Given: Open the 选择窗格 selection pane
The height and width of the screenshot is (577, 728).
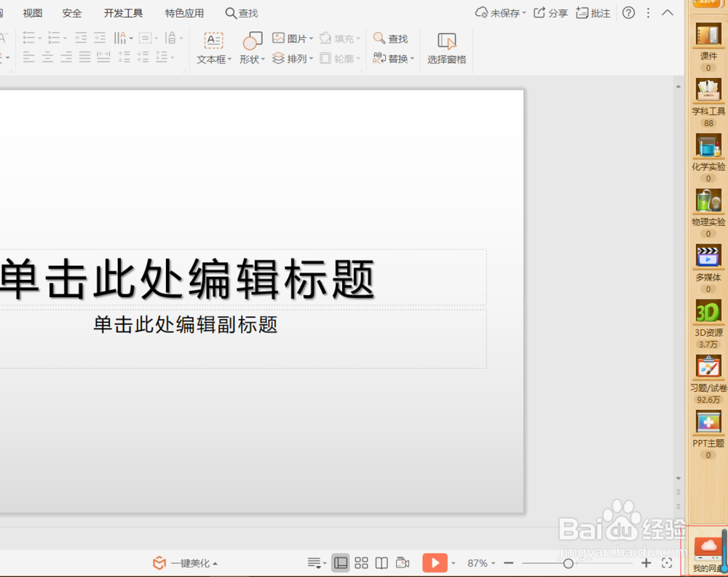Looking at the screenshot, I should 446,48.
